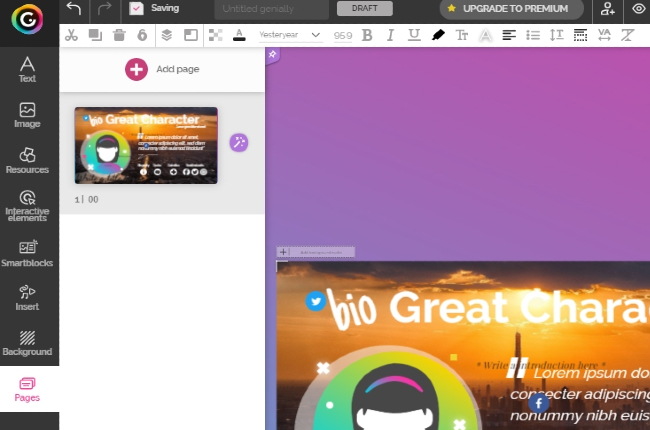Screen dimensions: 650x430
Task: Click the page number label 1| 00
Action: 86,199
